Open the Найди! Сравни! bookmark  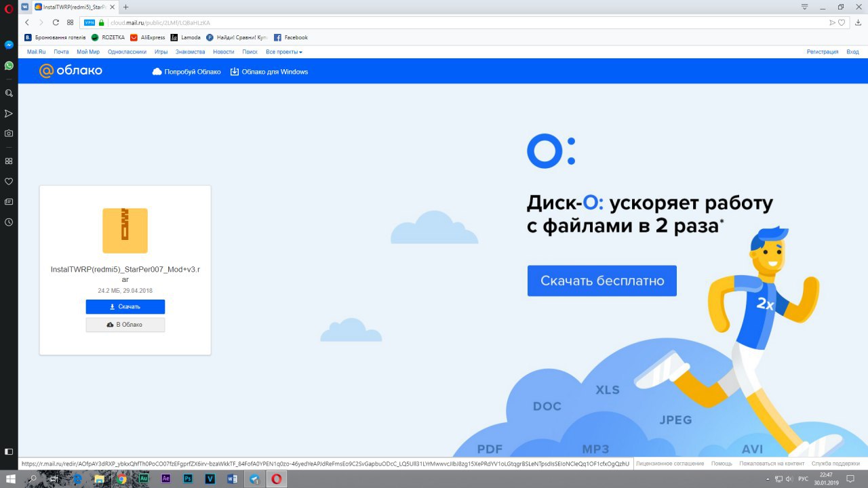click(237, 37)
